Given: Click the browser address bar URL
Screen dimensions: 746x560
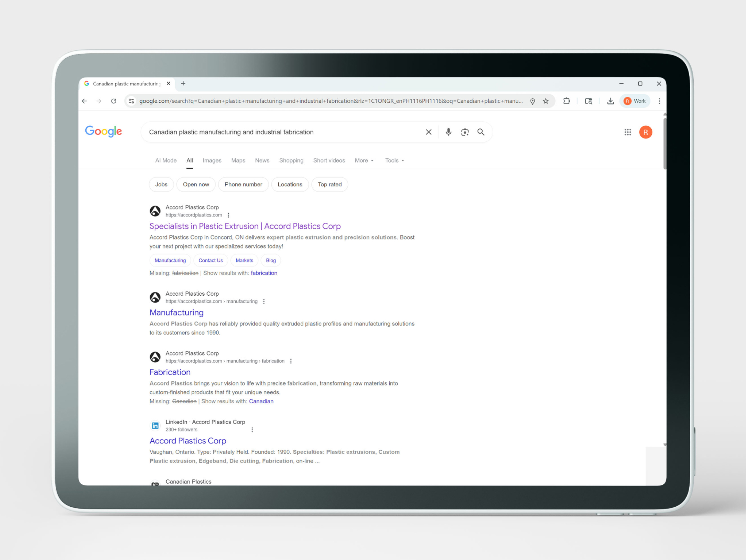Looking at the screenshot, I should [331, 101].
